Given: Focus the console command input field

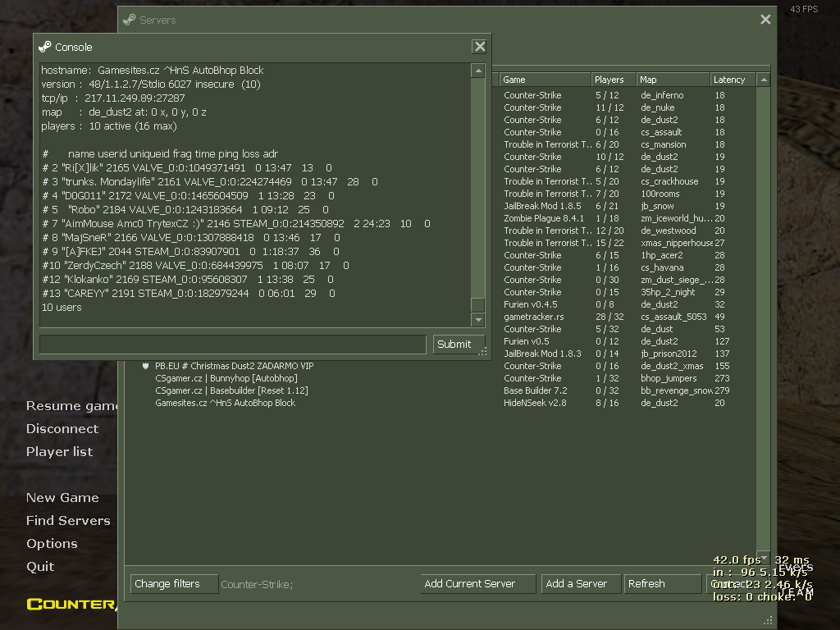Looking at the screenshot, I should (x=232, y=344).
